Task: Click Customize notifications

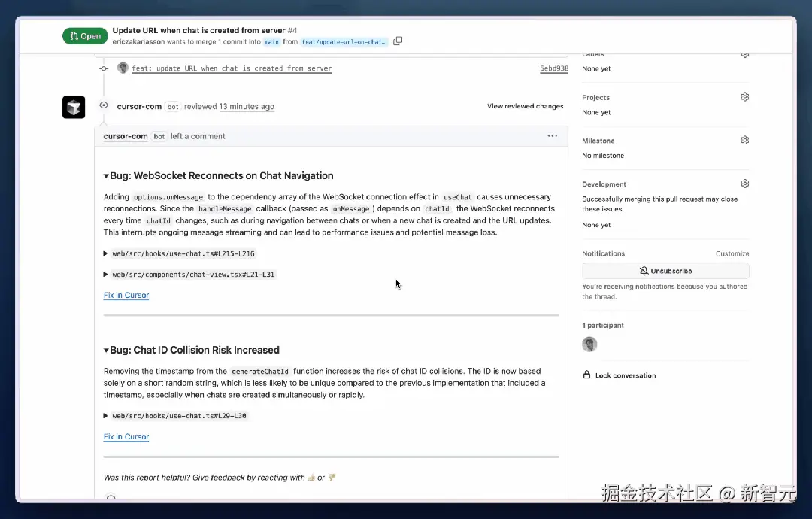Action: click(x=732, y=253)
